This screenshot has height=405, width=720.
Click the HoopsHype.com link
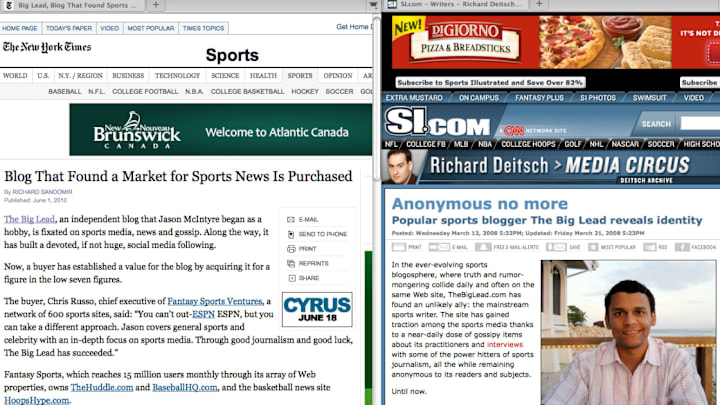(36, 400)
